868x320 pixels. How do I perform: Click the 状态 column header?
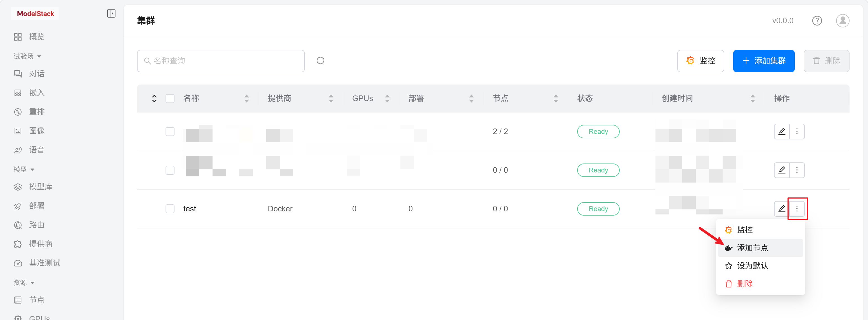585,99
